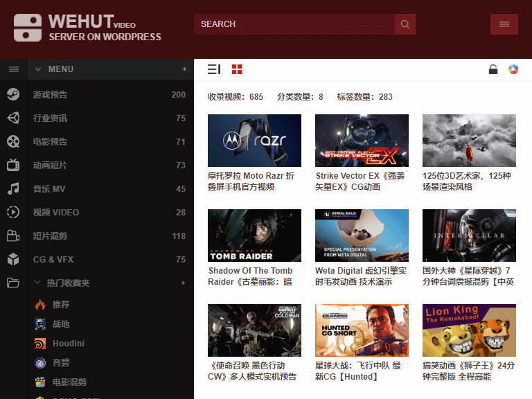The image size is (532, 399).
Task: Click the music note icon for 音乐 MV
Action: click(13, 188)
